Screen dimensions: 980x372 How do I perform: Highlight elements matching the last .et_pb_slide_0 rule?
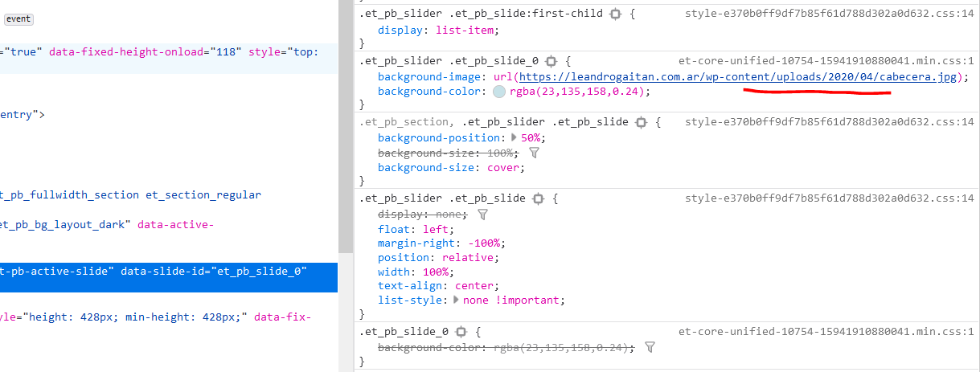tap(461, 331)
